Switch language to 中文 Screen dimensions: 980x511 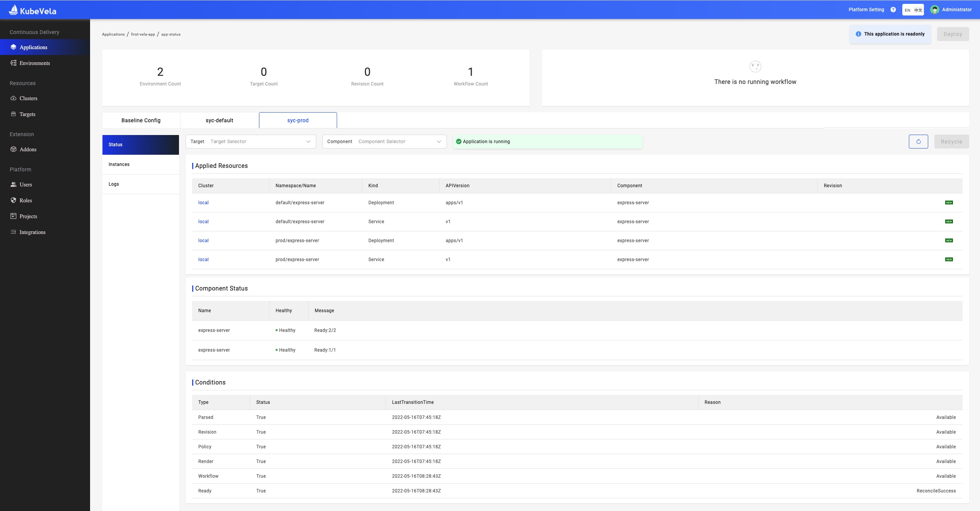click(x=918, y=10)
